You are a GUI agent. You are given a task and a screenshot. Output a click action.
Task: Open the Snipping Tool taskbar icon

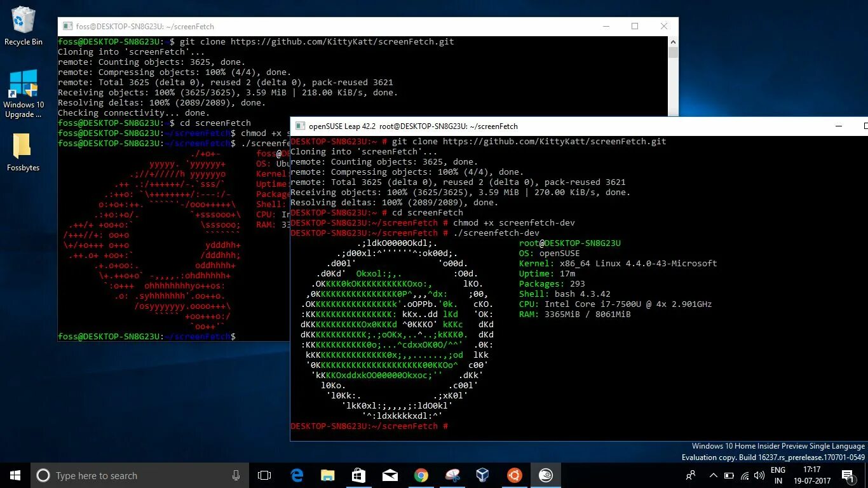point(452,475)
